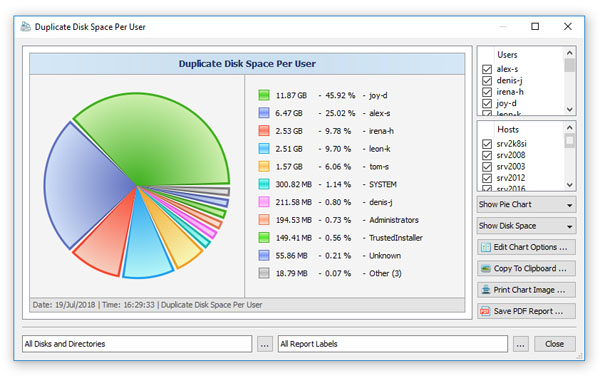Click the light blue leon-k legend swatch

coord(264,148)
